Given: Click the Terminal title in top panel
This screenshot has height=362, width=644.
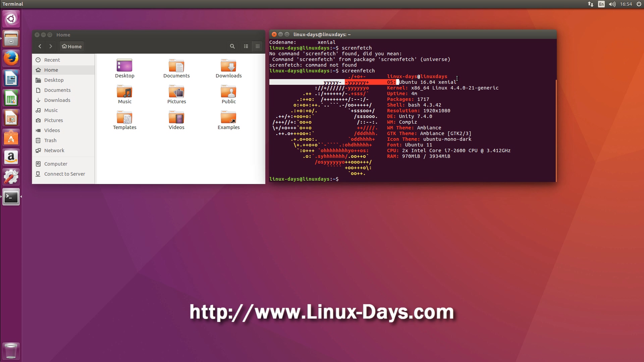Looking at the screenshot, I should click(13, 4).
